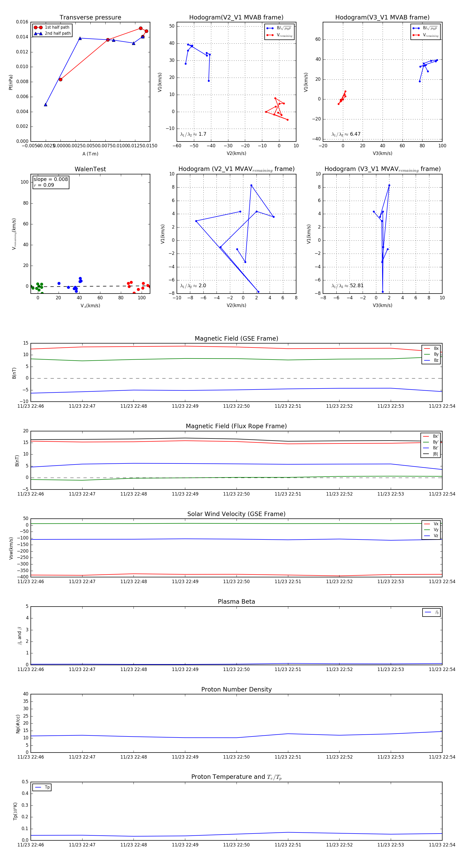Click 'Magnetic Field (Flux Rope Frame)' title
Viewport: 473px width, 868px height.
tap(236, 426)
